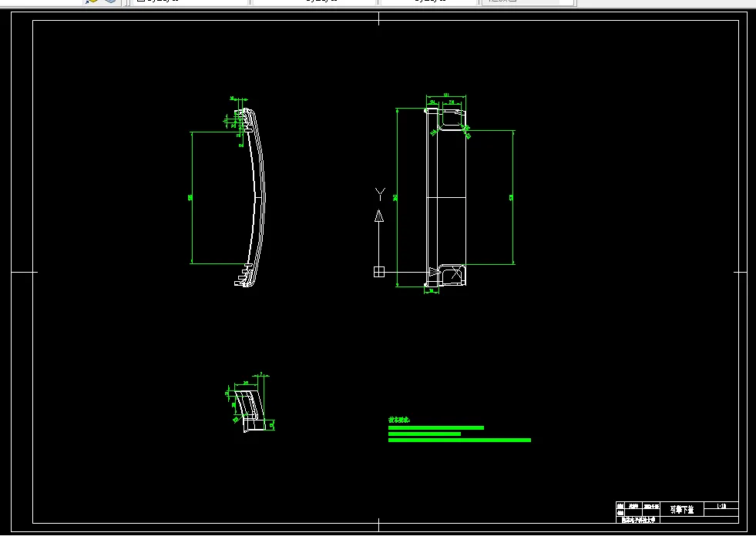Select the university name in title block bottom row
Image resolution: width=756 pixels, height=536 pixels.
coord(638,520)
